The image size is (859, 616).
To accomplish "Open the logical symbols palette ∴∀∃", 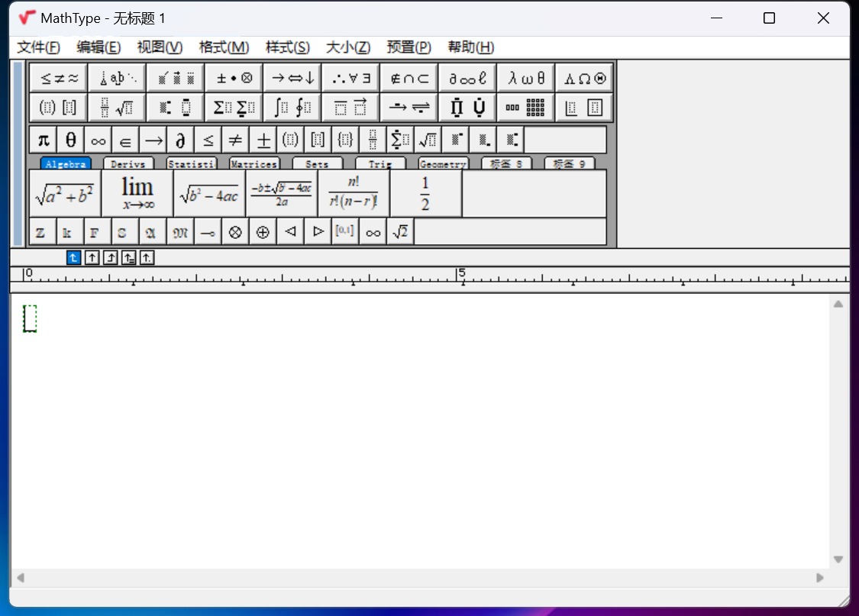I will click(351, 79).
